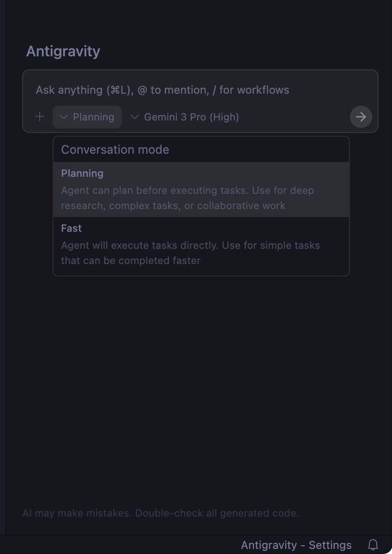Click the plus icon to add attachments
This screenshot has width=392, height=554.
[40, 117]
